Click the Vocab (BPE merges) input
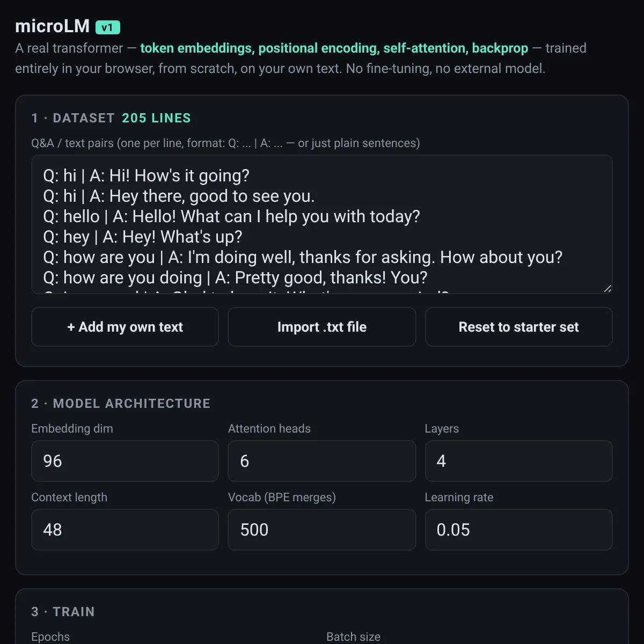The width and height of the screenshot is (644, 644). pos(322,530)
